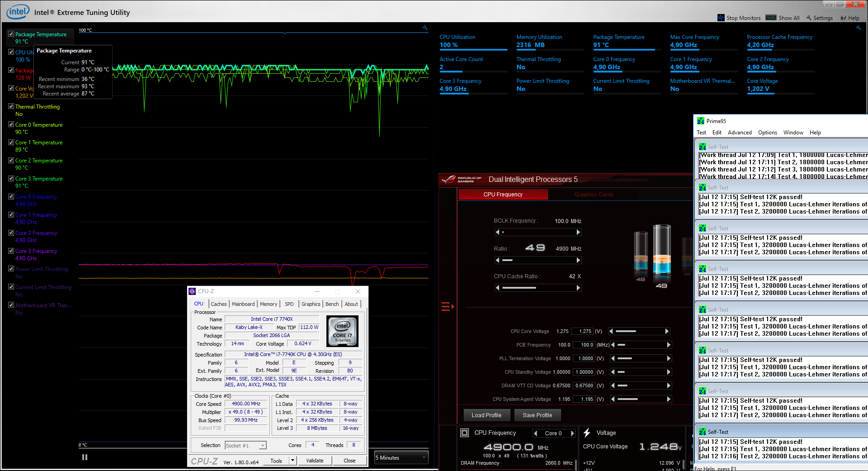The width and height of the screenshot is (868, 471).
Task: Click the Prime95 title icon
Action: click(701, 121)
